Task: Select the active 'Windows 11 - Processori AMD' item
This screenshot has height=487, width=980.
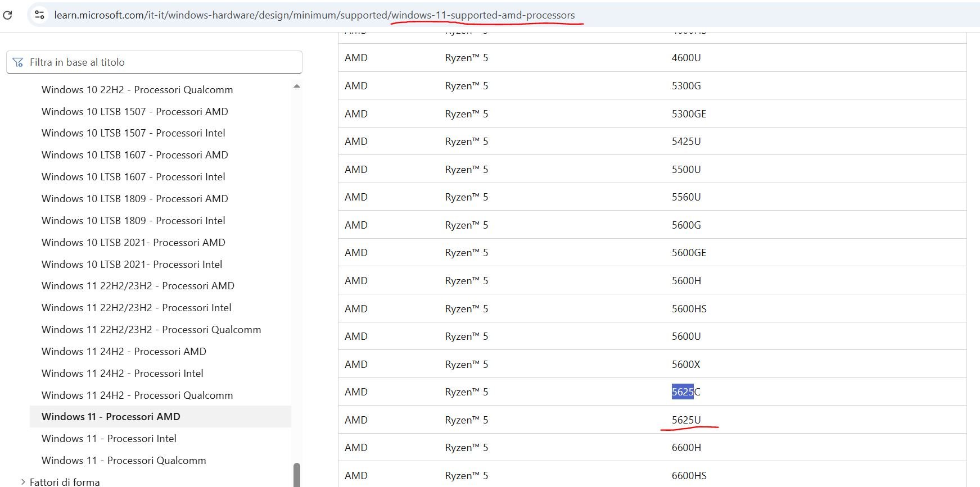Action: click(160, 417)
